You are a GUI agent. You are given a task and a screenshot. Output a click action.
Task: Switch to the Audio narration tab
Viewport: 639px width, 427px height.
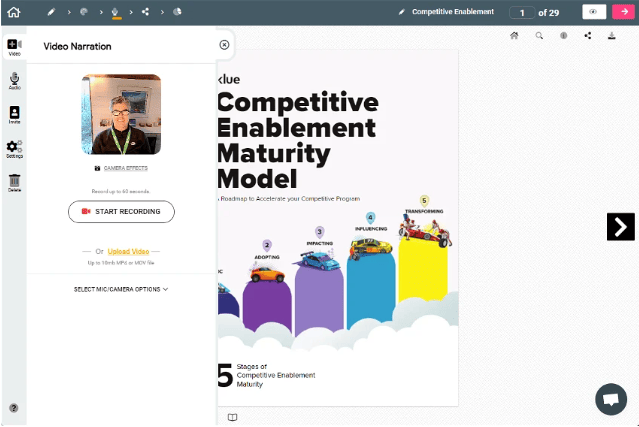[14, 80]
